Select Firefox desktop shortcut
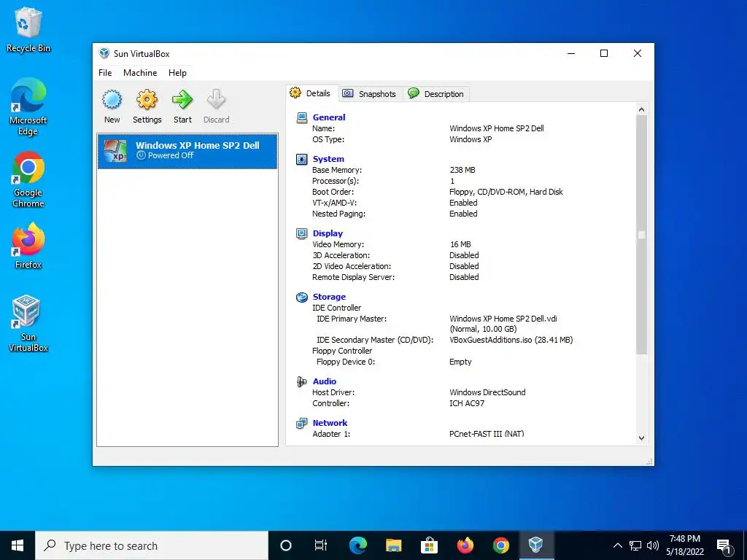This screenshot has height=560, width=747. 28,246
